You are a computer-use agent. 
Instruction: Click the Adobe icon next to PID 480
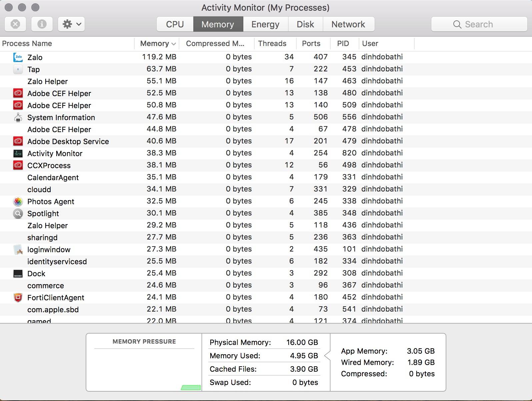pyautogui.click(x=18, y=93)
